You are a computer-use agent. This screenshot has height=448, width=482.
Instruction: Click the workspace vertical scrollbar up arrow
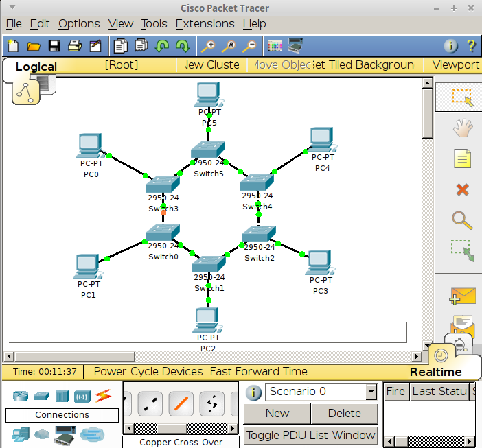click(x=428, y=83)
